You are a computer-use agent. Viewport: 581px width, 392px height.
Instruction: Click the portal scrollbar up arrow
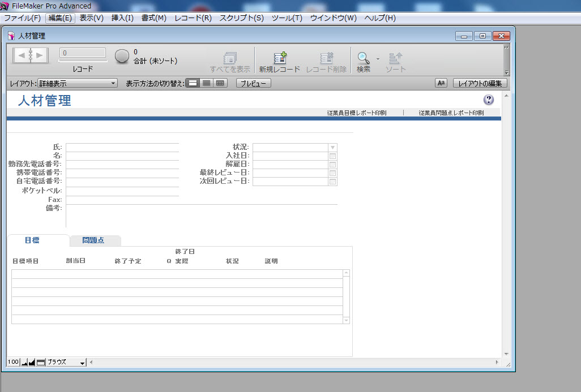346,273
